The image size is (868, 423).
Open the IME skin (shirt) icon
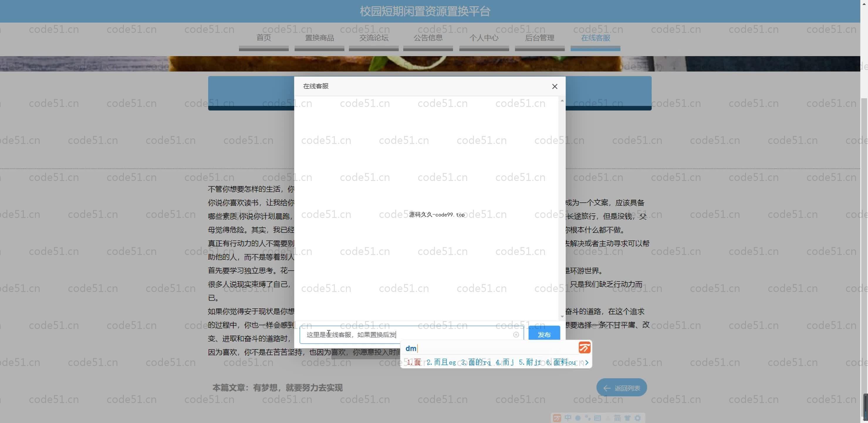point(627,418)
